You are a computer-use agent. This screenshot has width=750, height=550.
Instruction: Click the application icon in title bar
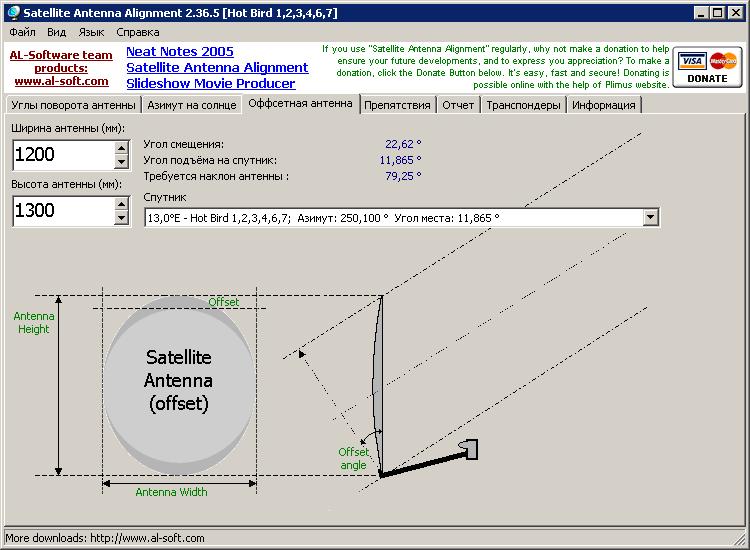[12, 12]
